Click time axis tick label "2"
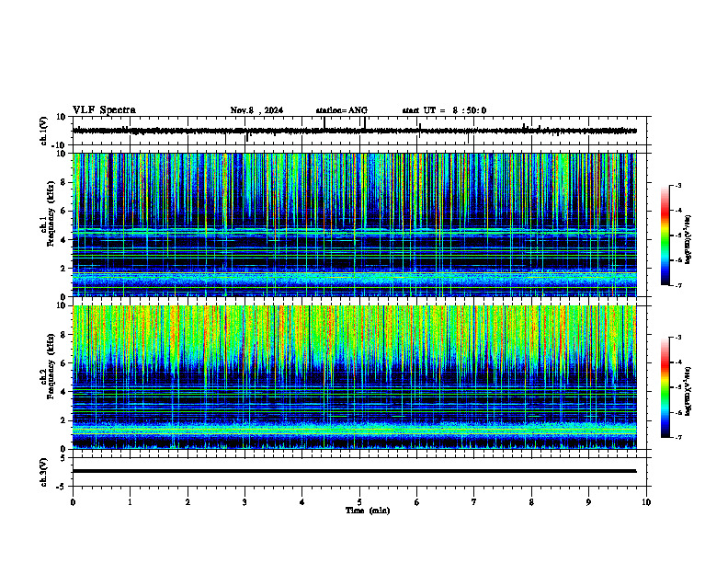The height and width of the screenshot is (563, 728). click(x=188, y=502)
